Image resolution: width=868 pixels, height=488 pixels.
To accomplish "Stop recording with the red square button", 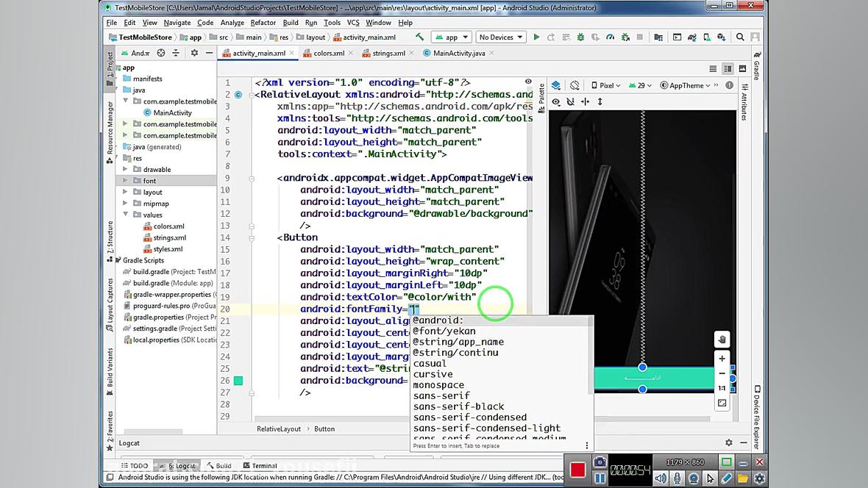I will click(x=577, y=469).
